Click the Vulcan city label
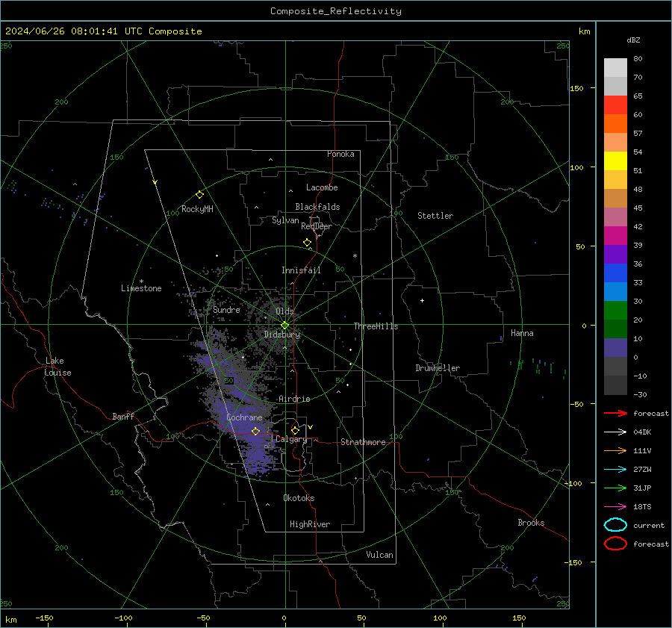672x628 pixels. 379,555
